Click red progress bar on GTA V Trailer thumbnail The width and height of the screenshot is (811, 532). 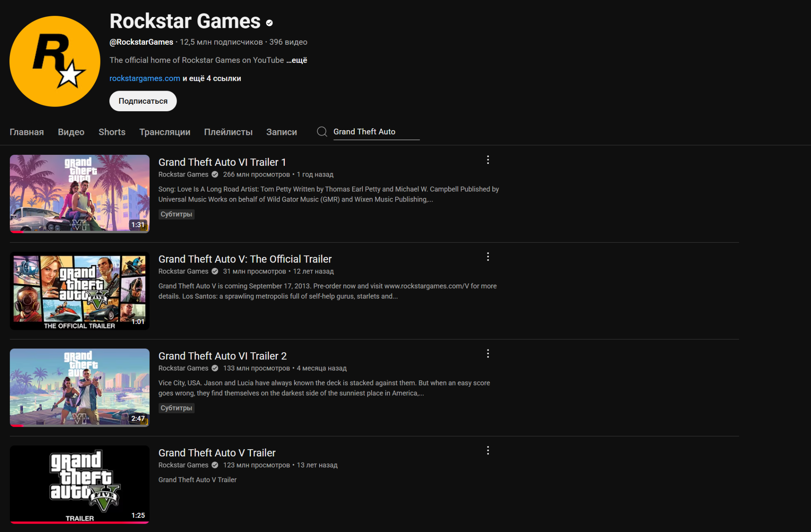pos(79,522)
